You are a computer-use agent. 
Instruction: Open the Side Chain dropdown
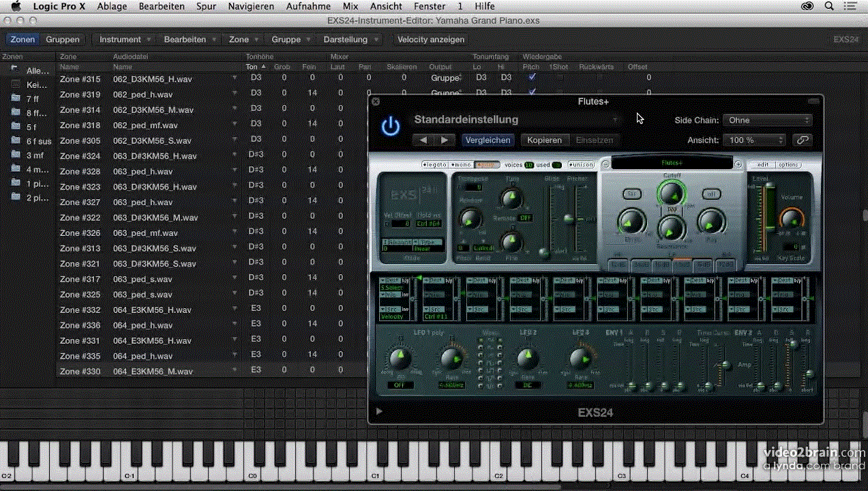(768, 120)
